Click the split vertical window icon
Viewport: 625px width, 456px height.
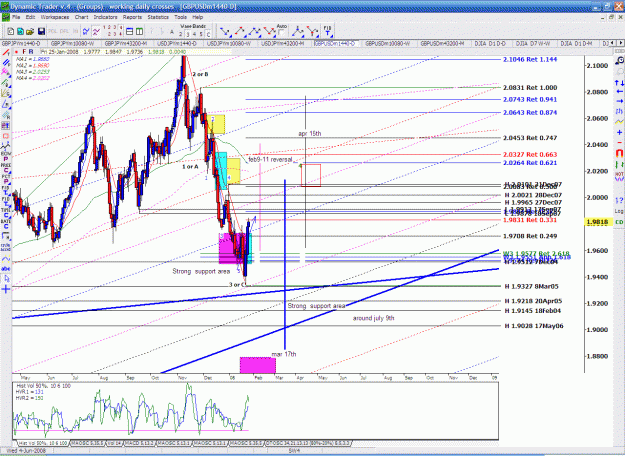click(x=140, y=31)
